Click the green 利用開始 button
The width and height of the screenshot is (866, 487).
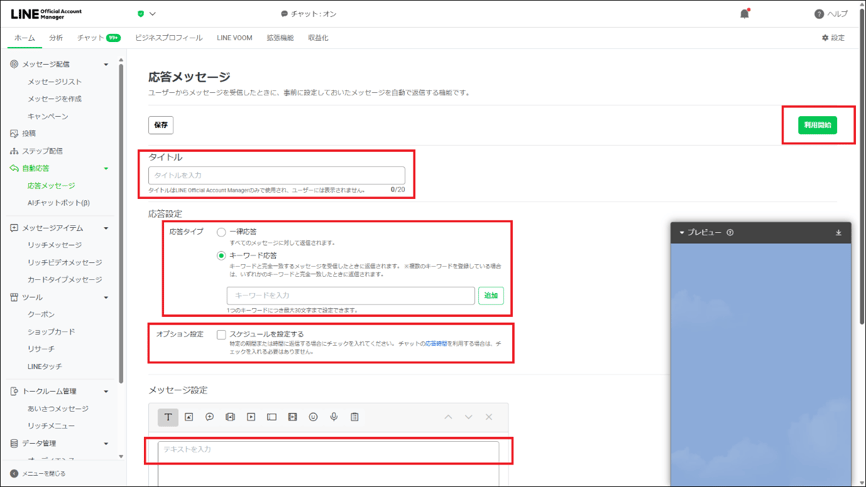pyautogui.click(x=817, y=125)
